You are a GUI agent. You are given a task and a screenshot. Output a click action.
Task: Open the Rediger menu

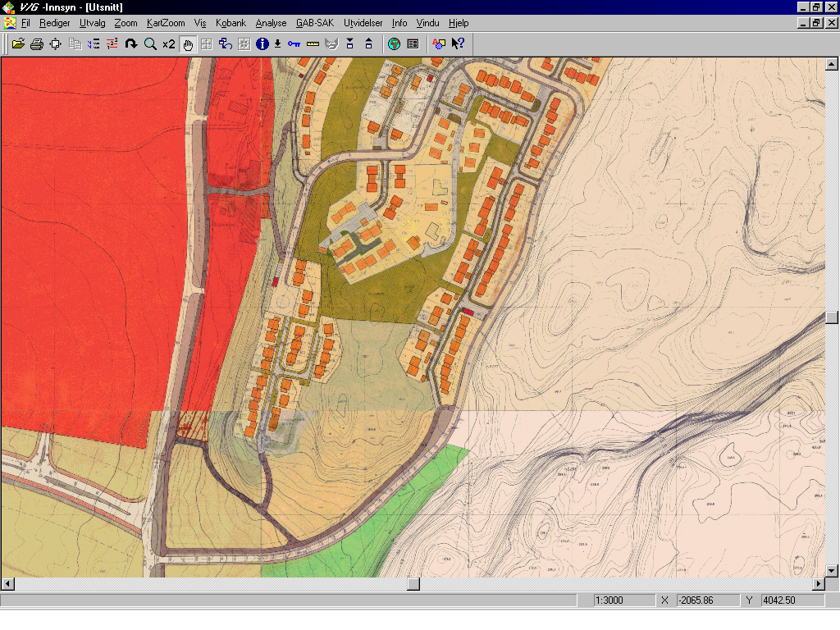pos(55,23)
